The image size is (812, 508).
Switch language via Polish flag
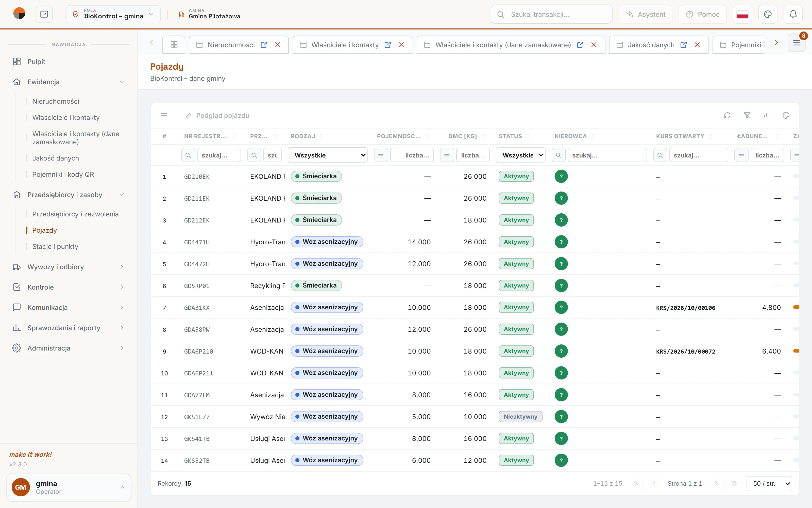742,14
